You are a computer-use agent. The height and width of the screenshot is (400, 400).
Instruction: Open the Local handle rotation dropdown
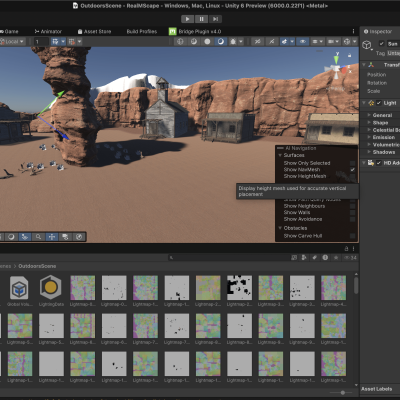pyautogui.click(x=12, y=42)
